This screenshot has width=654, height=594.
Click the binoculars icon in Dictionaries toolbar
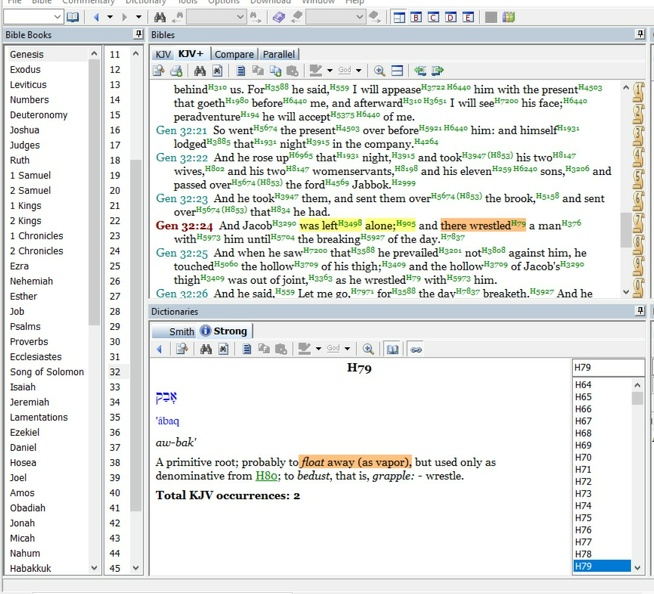[x=206, y=349]
